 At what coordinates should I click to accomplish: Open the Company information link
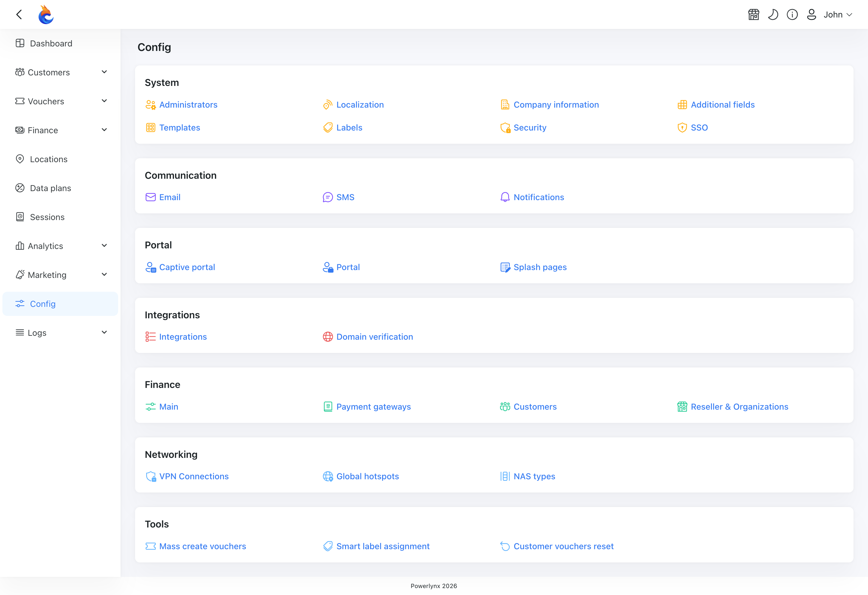click(556, 105)
